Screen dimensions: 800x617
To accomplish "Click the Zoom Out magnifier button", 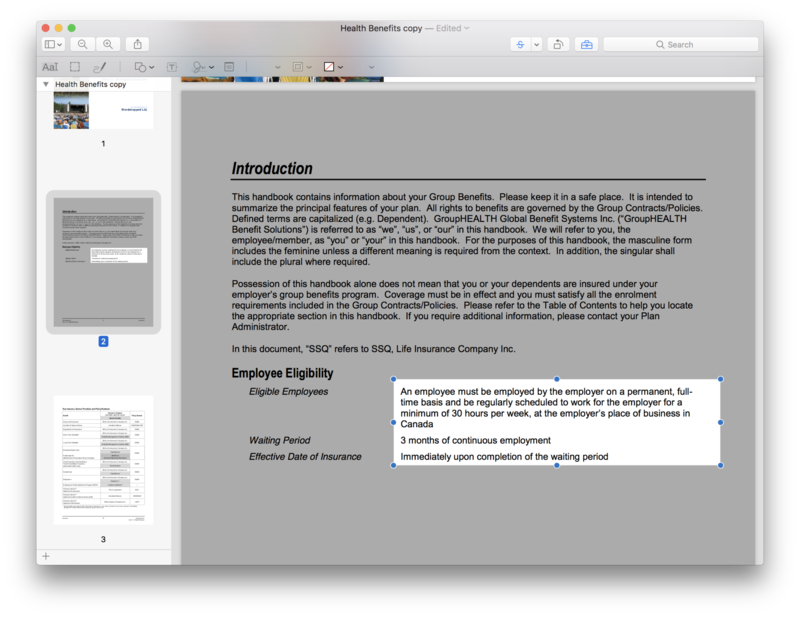I will (x=82, y=44).
